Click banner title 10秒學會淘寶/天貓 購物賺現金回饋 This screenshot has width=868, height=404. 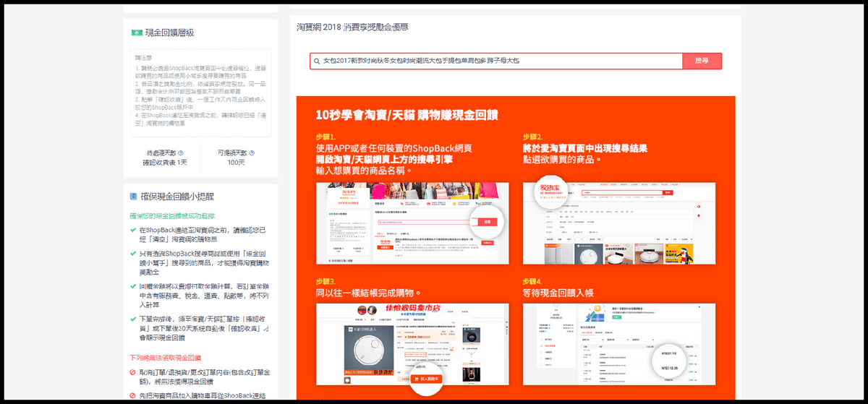pyautogui.click(x=407, y=115)
